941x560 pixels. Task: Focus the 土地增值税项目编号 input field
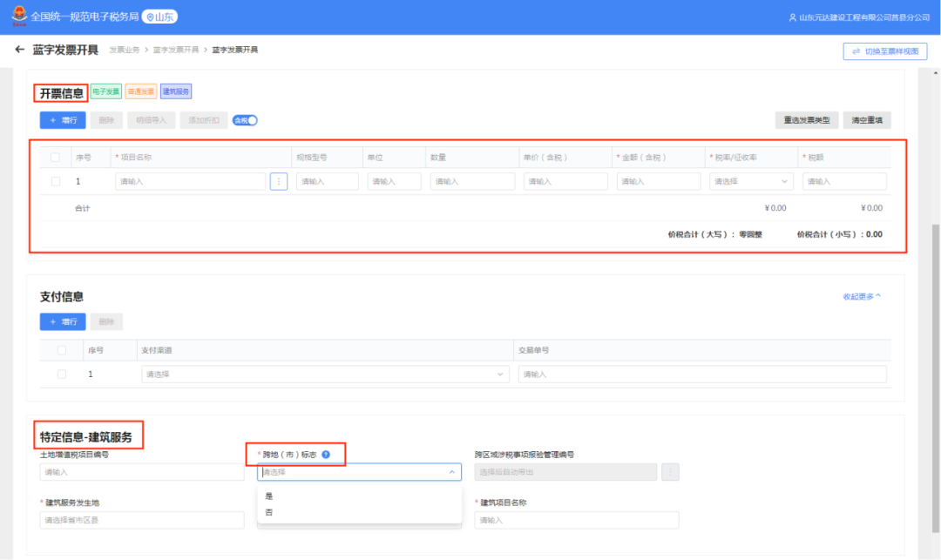[142, 472]
